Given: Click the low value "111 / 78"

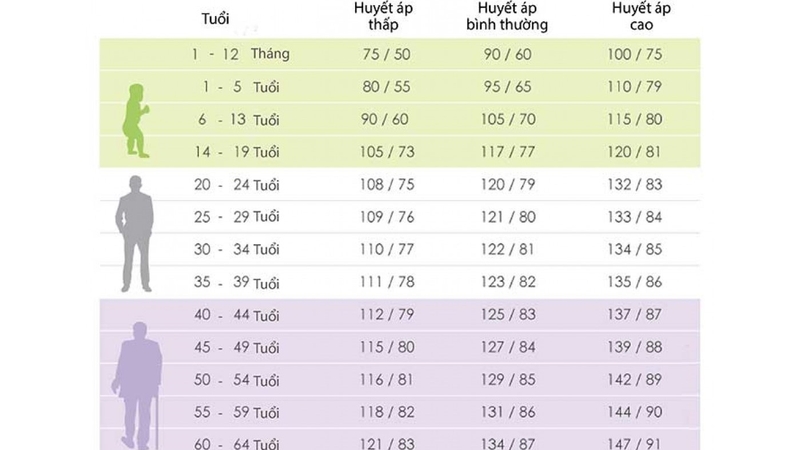Looking at the screenshot, I should pyautogui.click(x=386, y=283).
